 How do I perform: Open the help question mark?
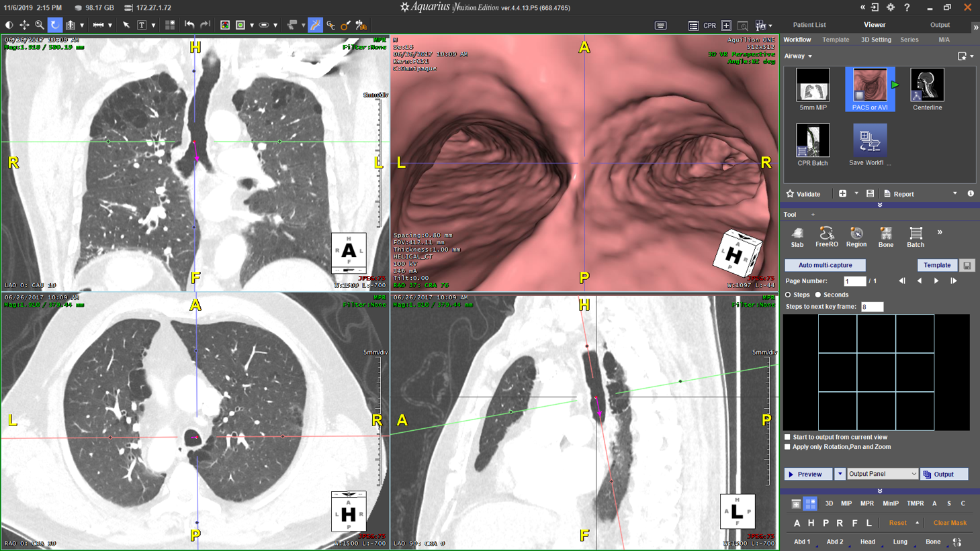pyautogui.click(x=907, y=7)
